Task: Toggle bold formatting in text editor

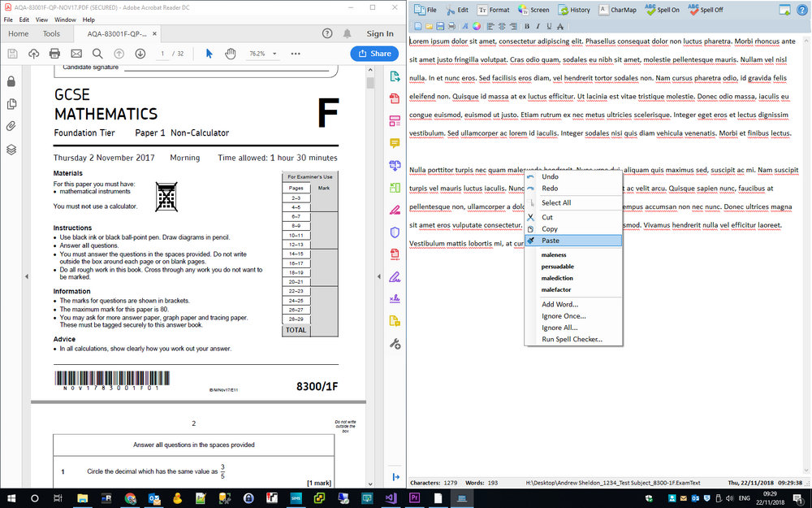Action: point(527,26)
